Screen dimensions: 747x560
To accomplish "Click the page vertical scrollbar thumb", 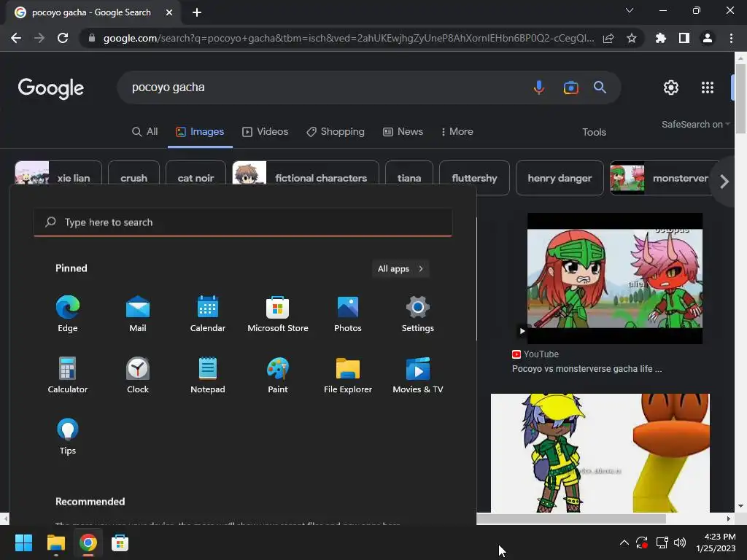I will point(740,98).
